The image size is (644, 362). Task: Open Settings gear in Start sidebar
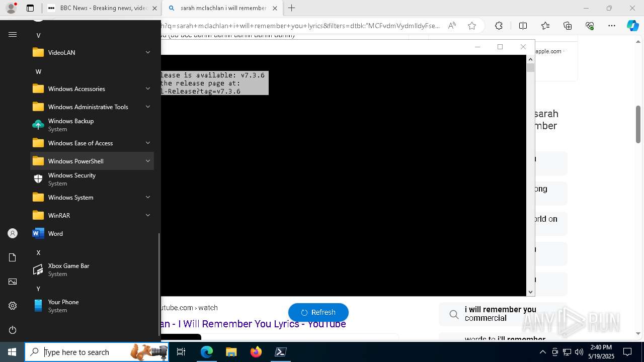[13, 306]
